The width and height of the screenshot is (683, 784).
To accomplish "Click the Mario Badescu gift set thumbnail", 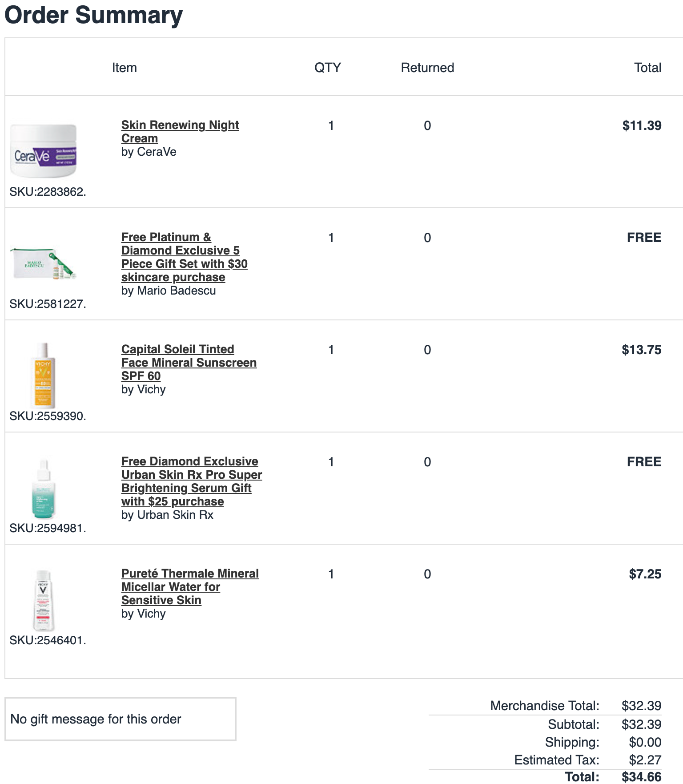I will (43, 264).
